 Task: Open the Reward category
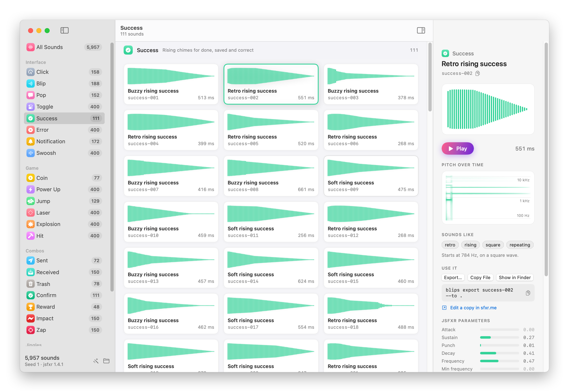pyautogui.click(x=64, y=307)
